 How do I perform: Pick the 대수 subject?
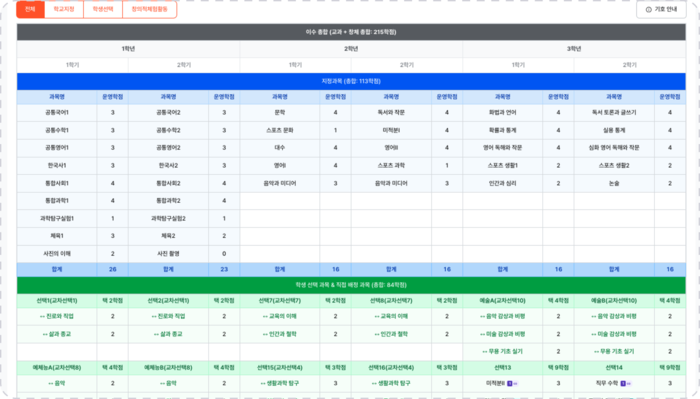click(280, 148)
